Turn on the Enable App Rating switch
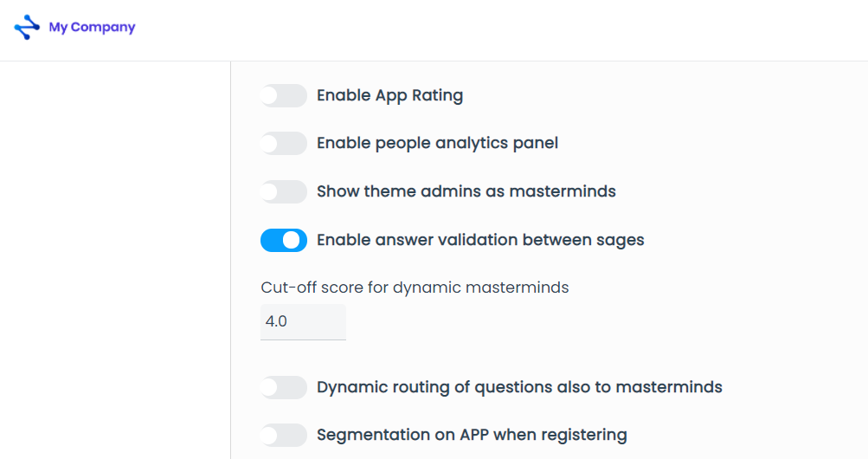The width and height of the screenshot is (868, 459). coord(284,96)
